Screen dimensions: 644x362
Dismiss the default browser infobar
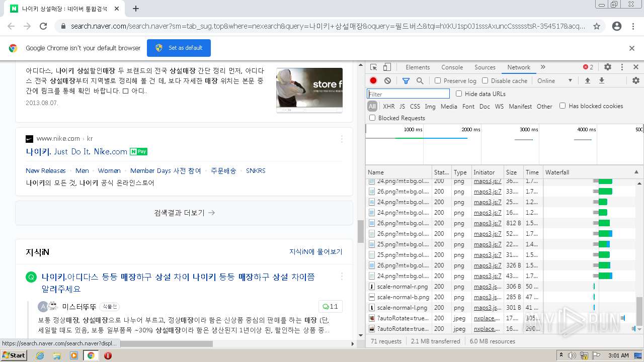[x=632, y=48]
